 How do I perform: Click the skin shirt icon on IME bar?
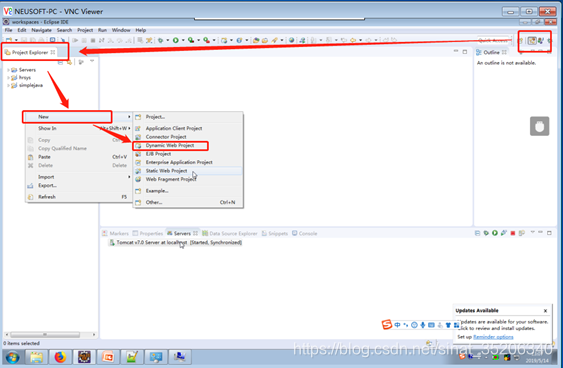448,325
